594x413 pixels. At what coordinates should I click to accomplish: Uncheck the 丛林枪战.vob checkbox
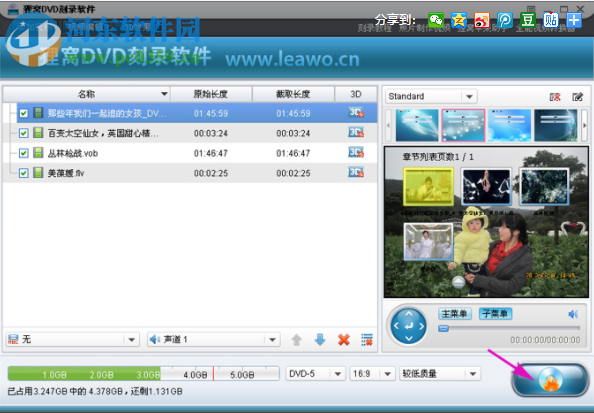point(23,153)
